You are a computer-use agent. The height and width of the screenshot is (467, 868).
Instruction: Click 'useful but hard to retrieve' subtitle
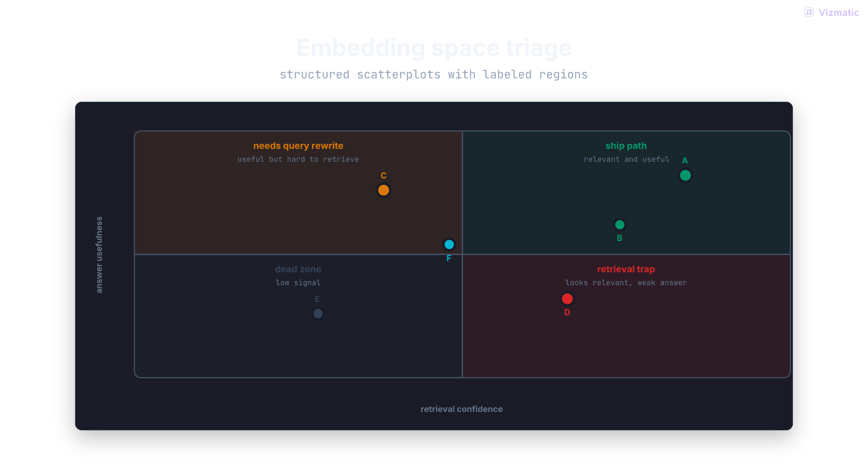[x=298, y=159]
